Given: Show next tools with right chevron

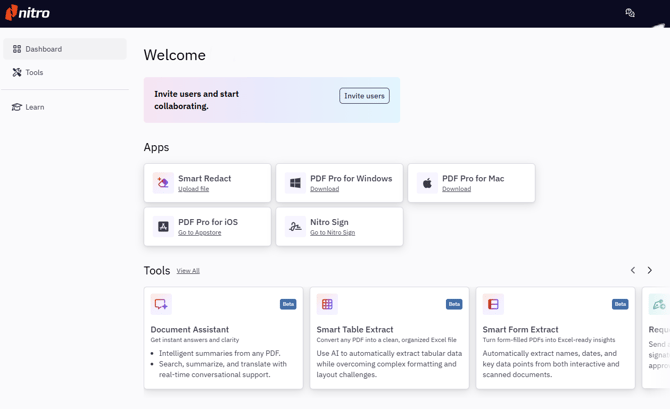Looking at the screenshot, I should click(x=649, y=270).
